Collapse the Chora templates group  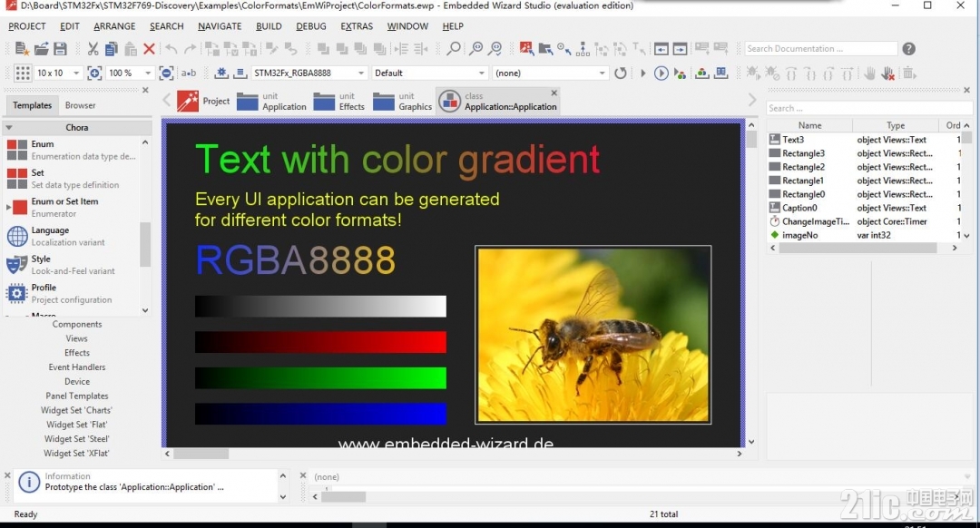(x=9, y=128)
